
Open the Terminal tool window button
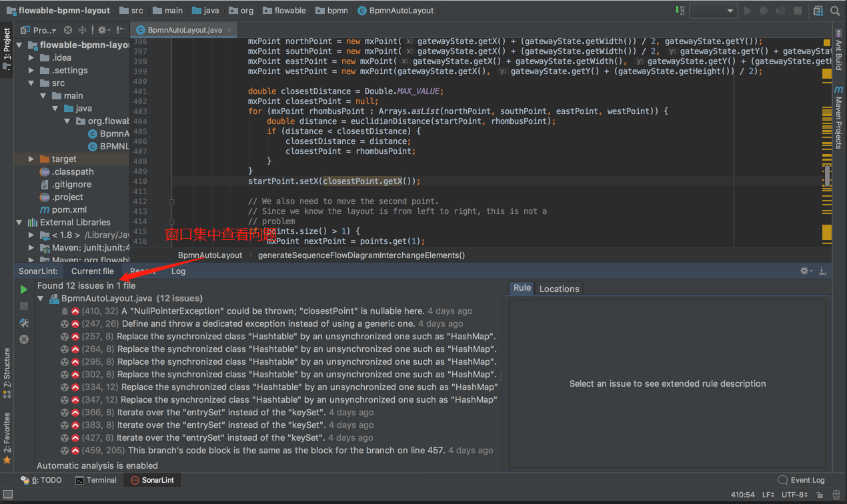click(95, 480)
